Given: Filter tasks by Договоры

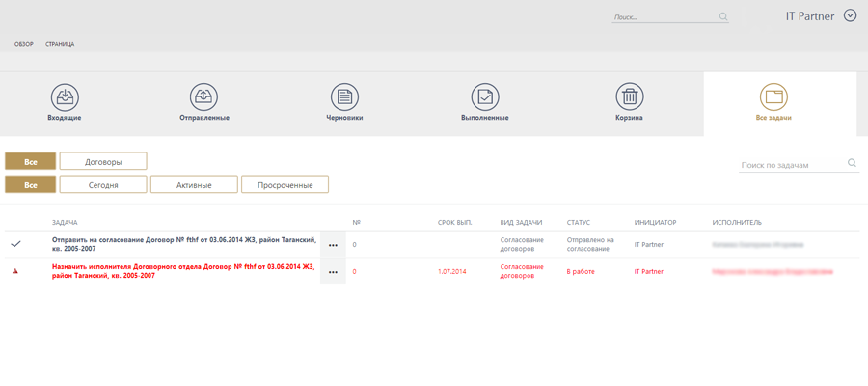Looking at the screenshot, I should [103, 161].
